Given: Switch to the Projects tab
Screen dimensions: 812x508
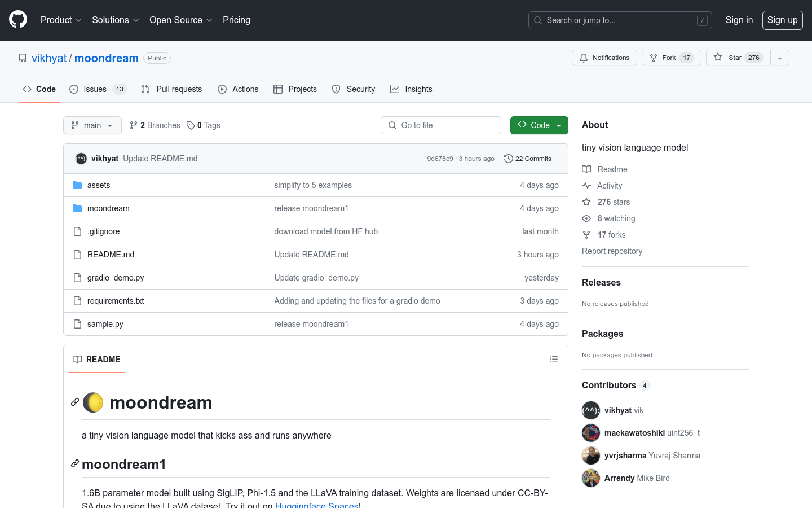Looking at the screenshot, I should pyautogui.click(x=295, y=89).
